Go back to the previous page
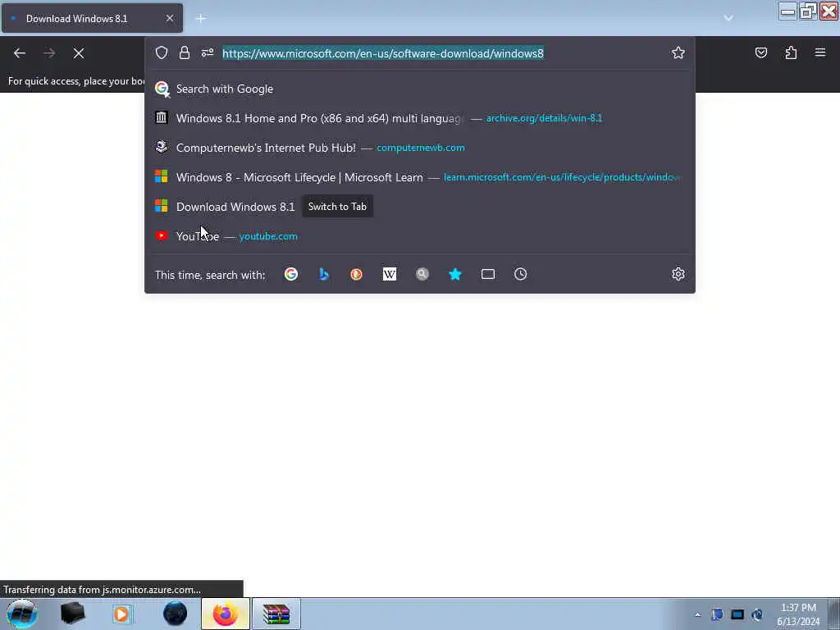The image size is (840, 630). click(x=20, y=53)
